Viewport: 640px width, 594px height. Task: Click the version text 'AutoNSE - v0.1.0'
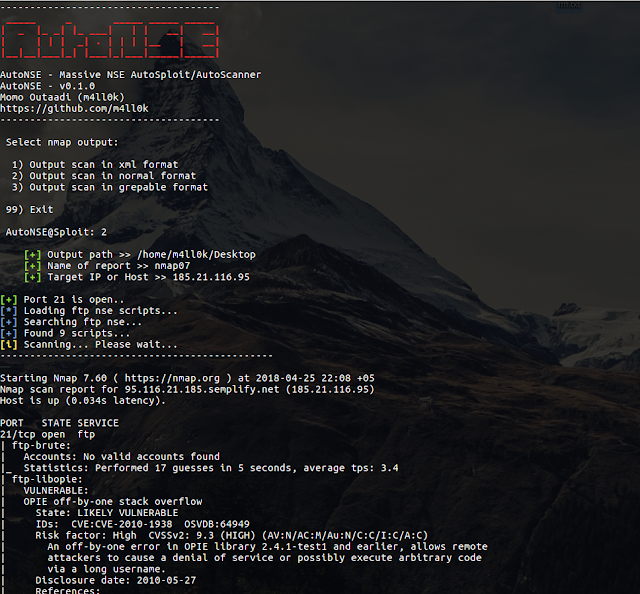pos(48,86)
